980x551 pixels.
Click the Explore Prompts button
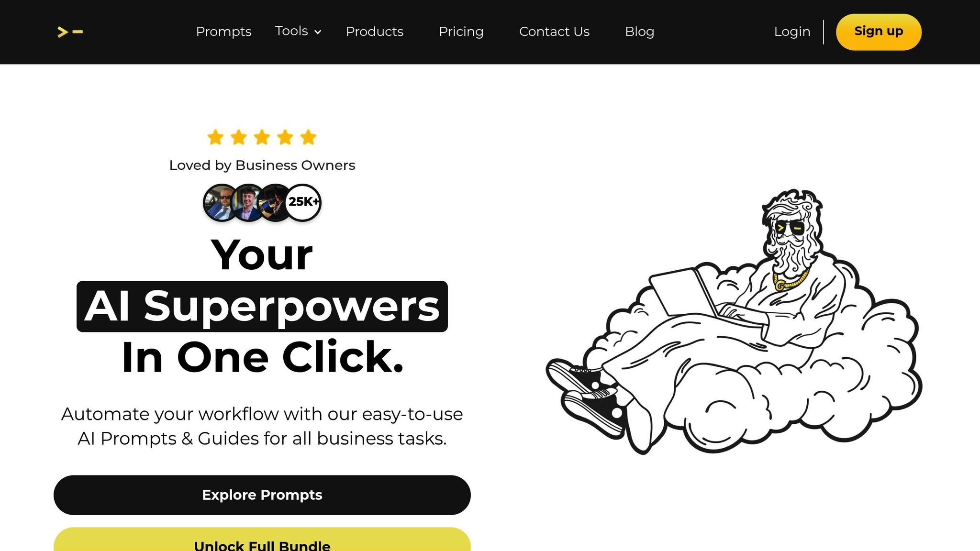tap(262, 495)
